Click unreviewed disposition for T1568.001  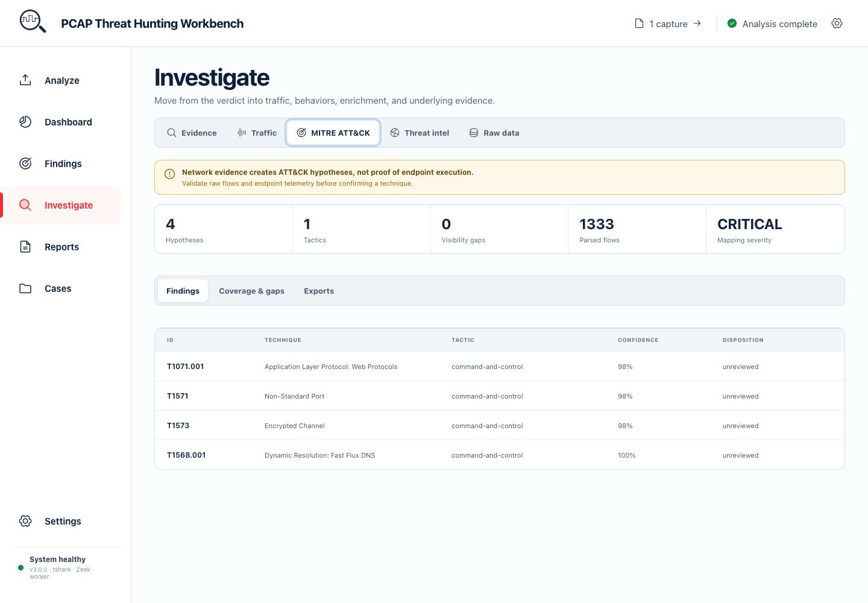[740, 455]
